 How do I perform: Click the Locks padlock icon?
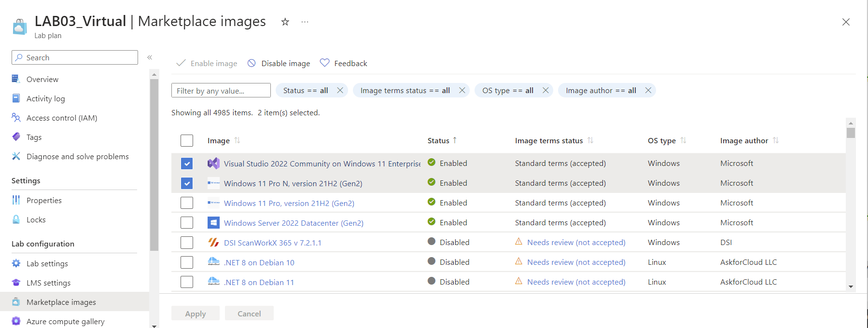pos(16,219)
